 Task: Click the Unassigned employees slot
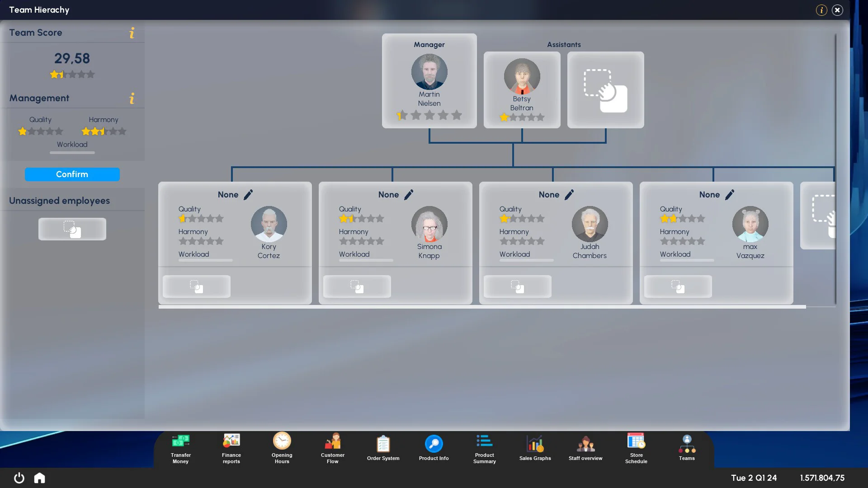click(x=72, y=229)
